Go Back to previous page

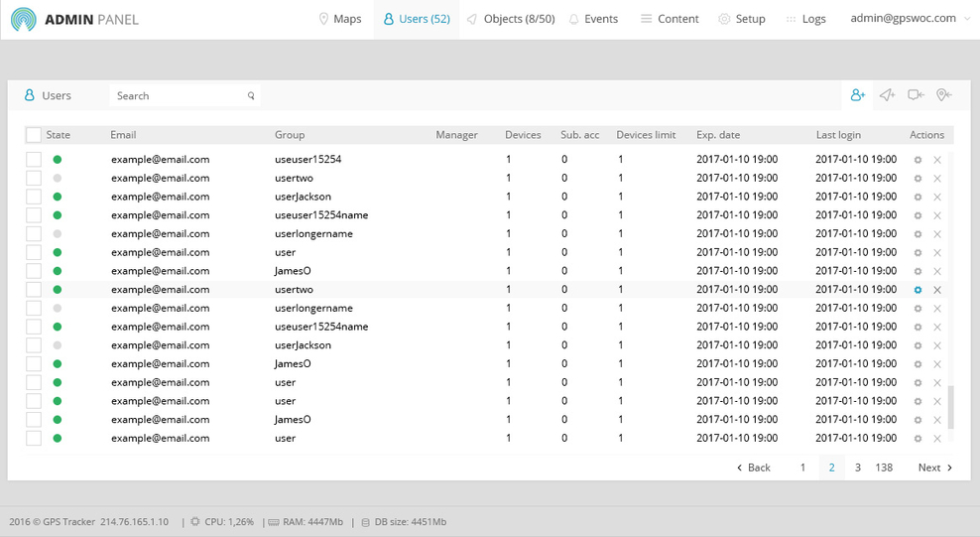pos(753,468)
